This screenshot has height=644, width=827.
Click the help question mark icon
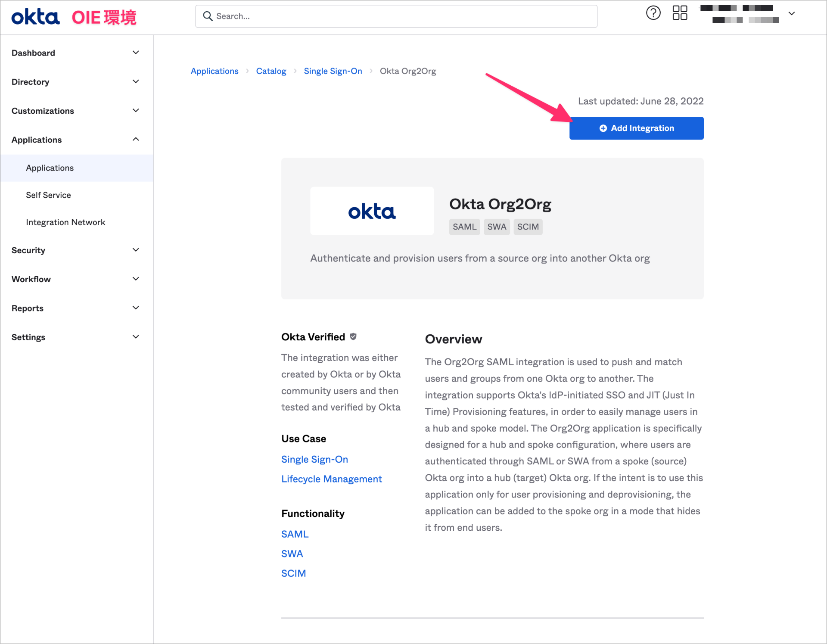pyautogui.click(x=653, y=13)
